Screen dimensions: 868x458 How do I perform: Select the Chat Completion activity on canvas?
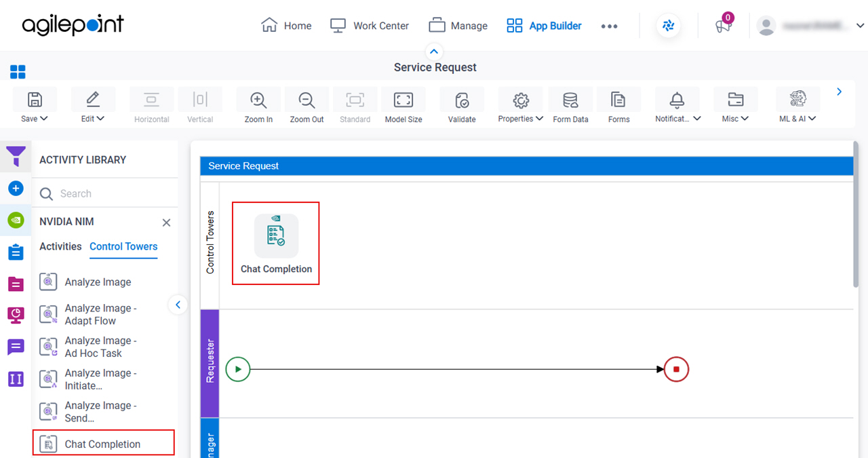click(276, 244)
